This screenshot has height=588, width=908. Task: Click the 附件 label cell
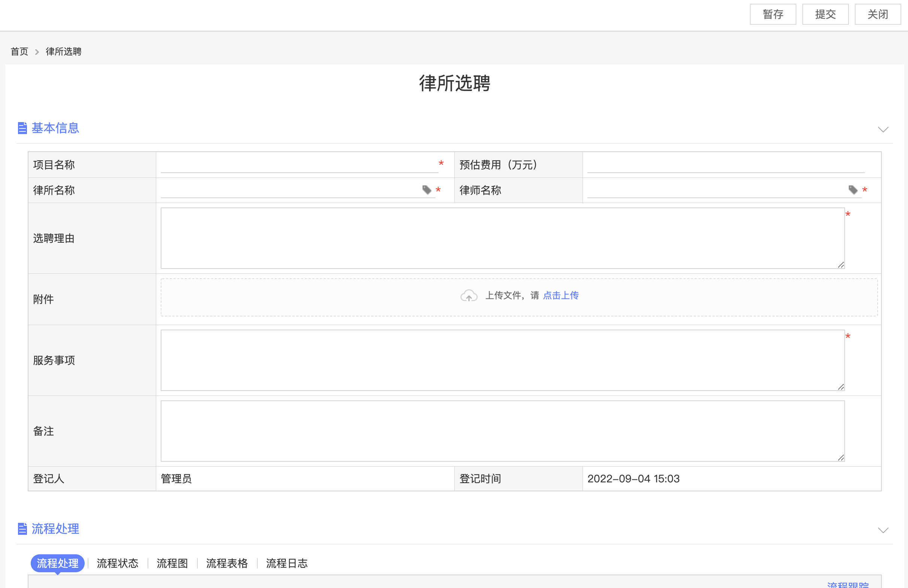(92, 299)
